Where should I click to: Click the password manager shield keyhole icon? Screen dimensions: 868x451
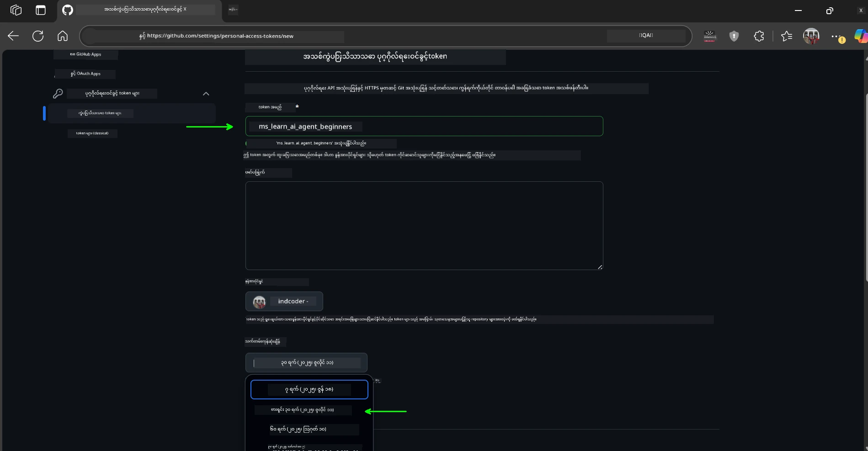(734, 36)
